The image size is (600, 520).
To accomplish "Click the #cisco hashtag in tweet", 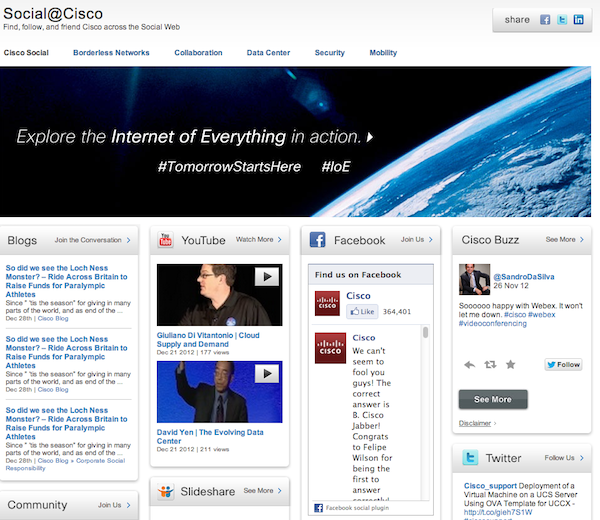I will (x=515, y=315).
